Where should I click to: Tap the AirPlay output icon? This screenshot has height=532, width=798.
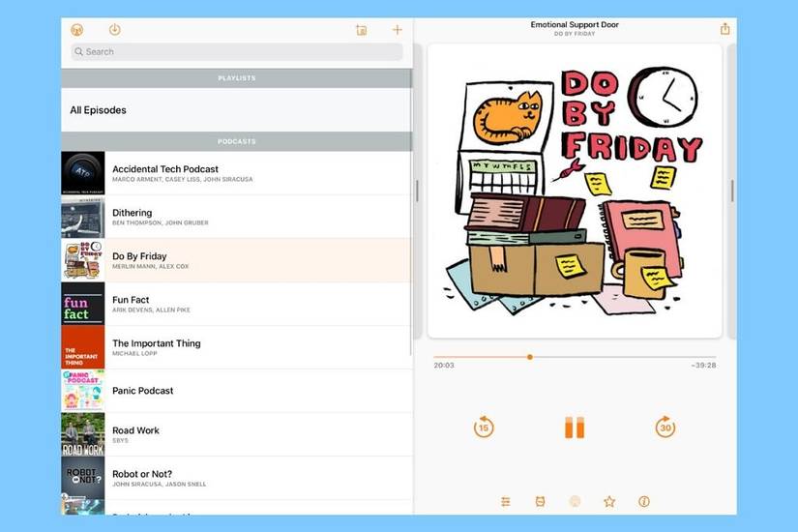tap(575, 501)
